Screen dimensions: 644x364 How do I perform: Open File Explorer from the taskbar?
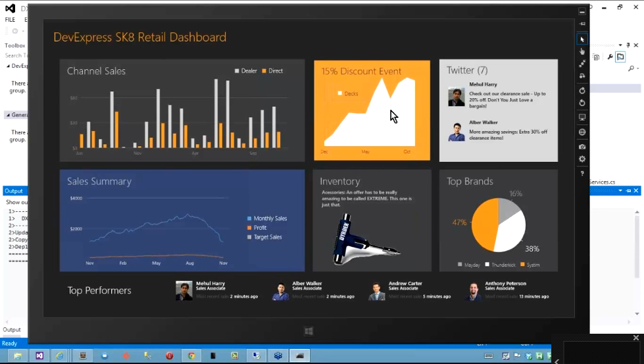[x=18, y=356]
